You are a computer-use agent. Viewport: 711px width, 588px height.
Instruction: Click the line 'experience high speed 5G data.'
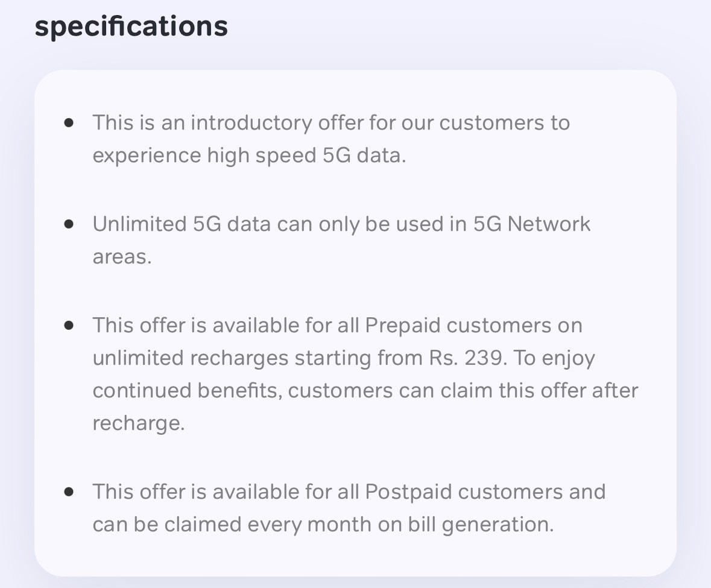pos(250,156)
